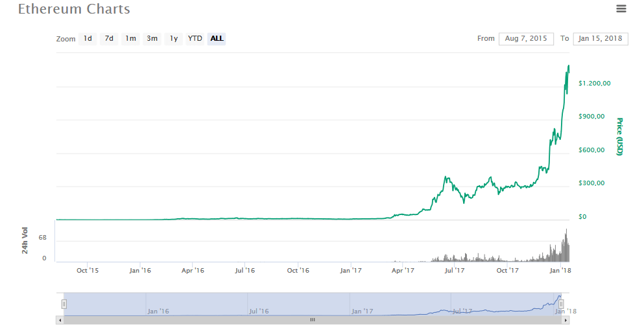The height and width of the screenshot is (329, 644).
Task: Select the 1m zoom range
Action: (130, 39)
